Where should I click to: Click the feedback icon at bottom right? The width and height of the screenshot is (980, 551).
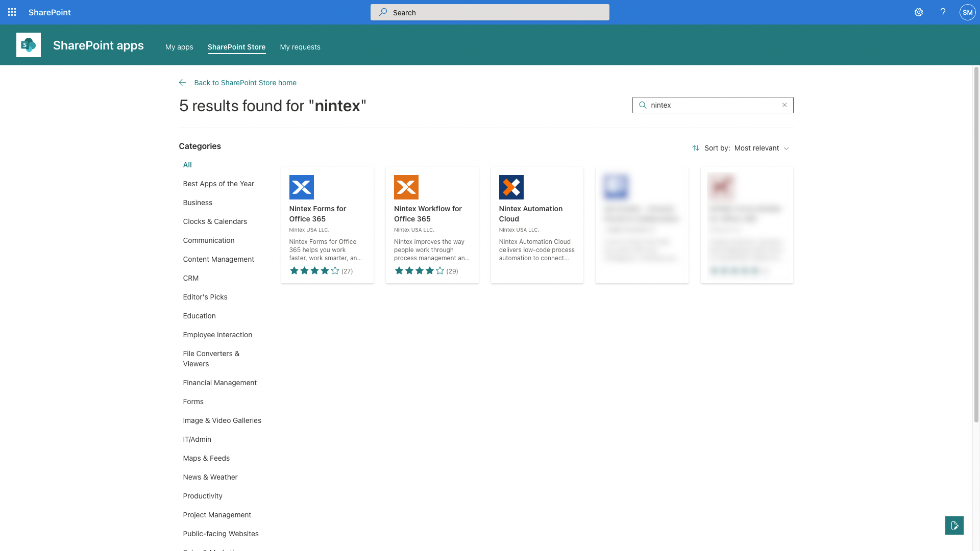(x=954, y=525)
